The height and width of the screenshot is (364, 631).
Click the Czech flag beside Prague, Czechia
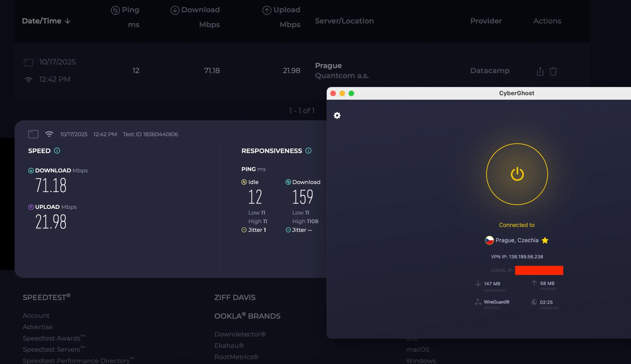point(489,240)
